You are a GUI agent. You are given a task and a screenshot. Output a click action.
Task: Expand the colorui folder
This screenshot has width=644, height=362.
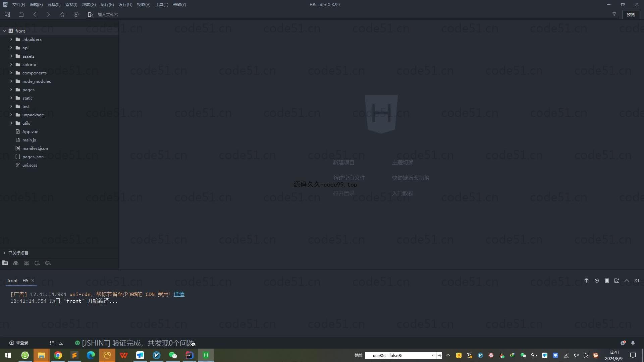pos(11,64)
